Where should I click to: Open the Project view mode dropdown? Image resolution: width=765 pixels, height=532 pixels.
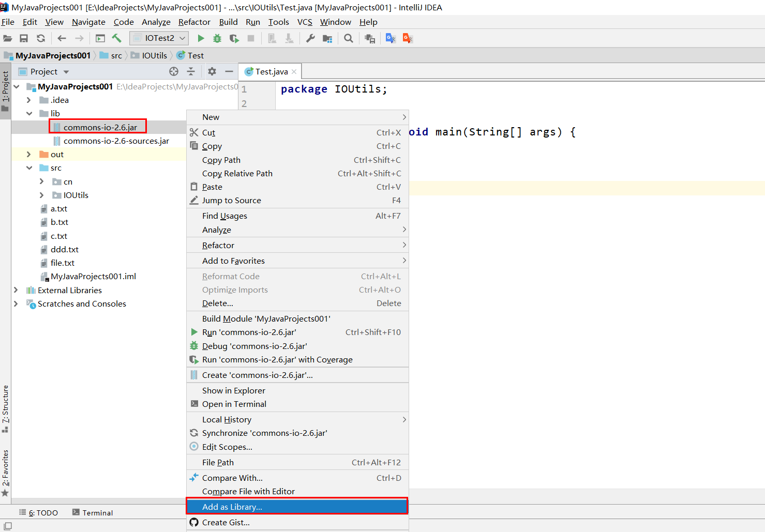[66, 72]
